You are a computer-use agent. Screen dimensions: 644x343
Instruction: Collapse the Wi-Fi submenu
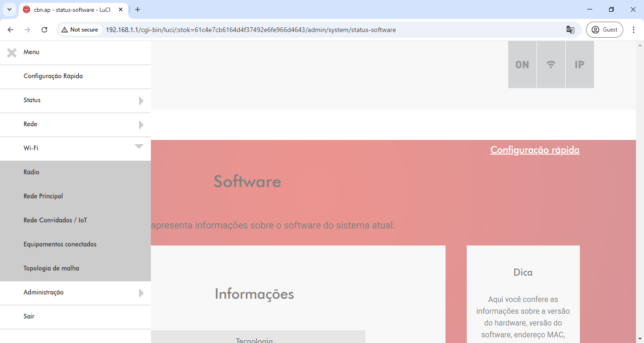[x=139, y=147]
